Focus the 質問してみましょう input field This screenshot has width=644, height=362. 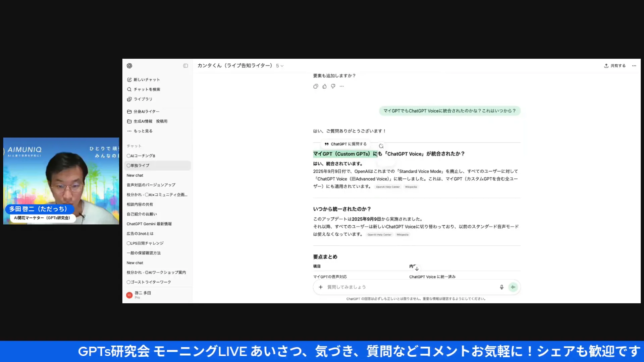pos(411,287)
